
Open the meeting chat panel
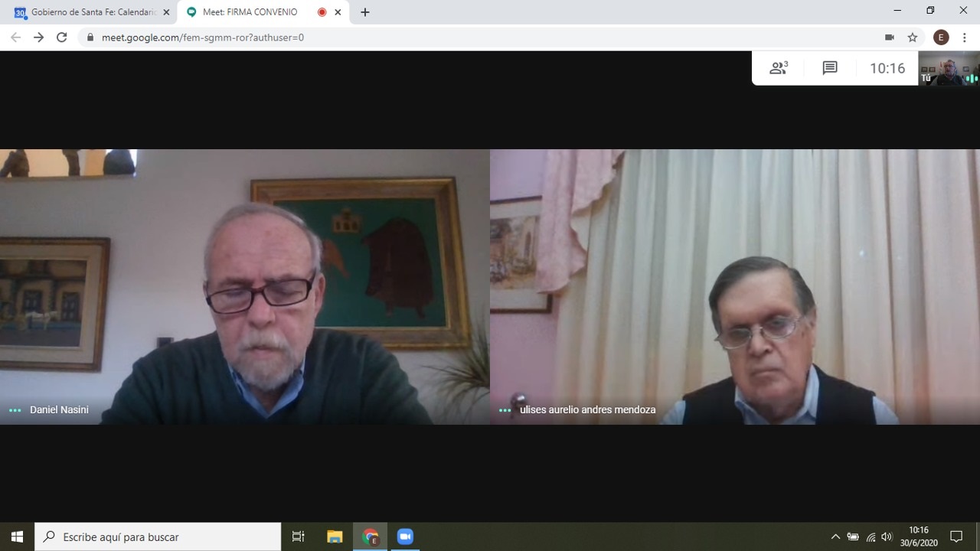[x=830, y=68]
